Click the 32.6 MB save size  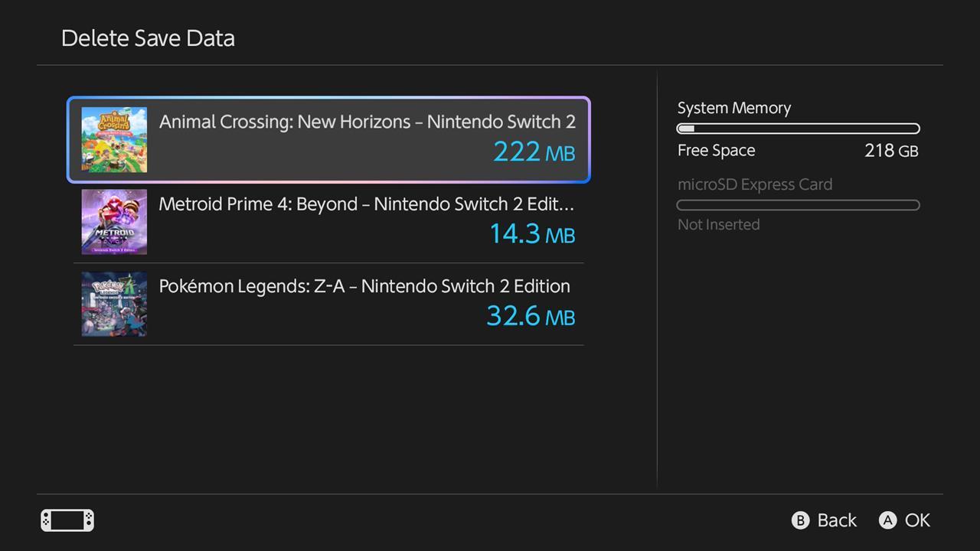coord(531,315)
